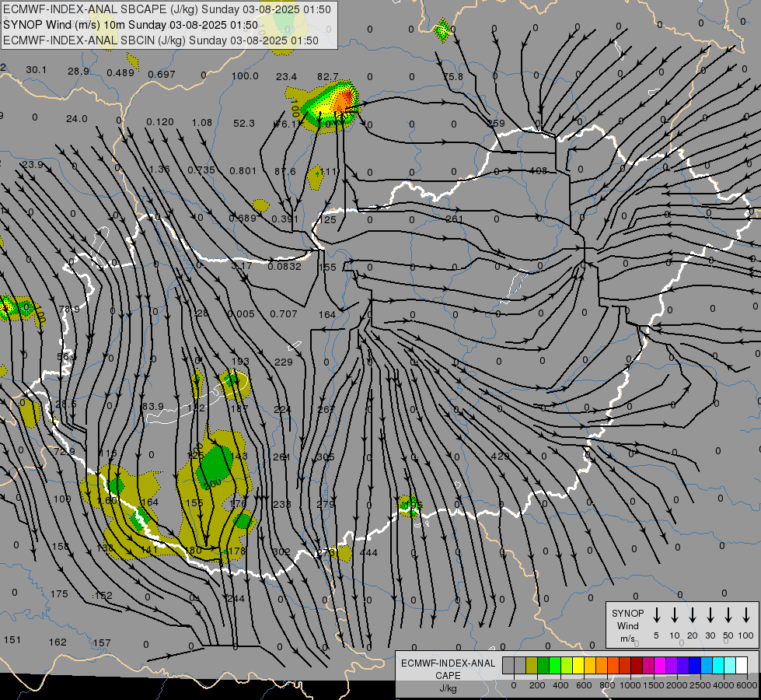
Task: Click the 'ECMWF-INDEX-ANAL CAPE J/kg' legend label
Action: point(448,675)
